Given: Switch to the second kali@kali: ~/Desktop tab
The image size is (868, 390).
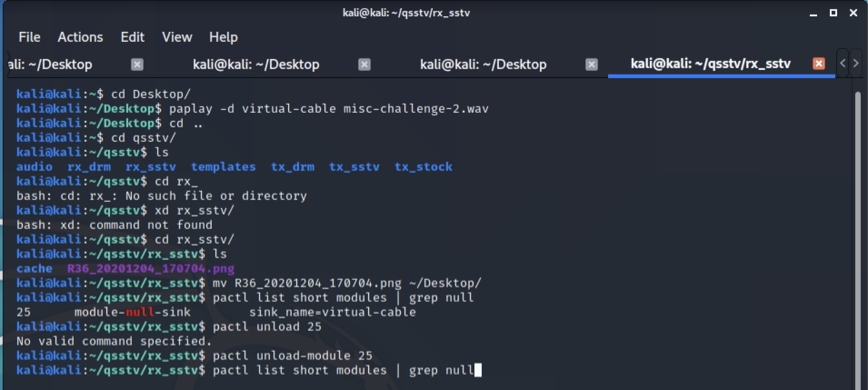Looking at the screenshot, I should point(256,64).
